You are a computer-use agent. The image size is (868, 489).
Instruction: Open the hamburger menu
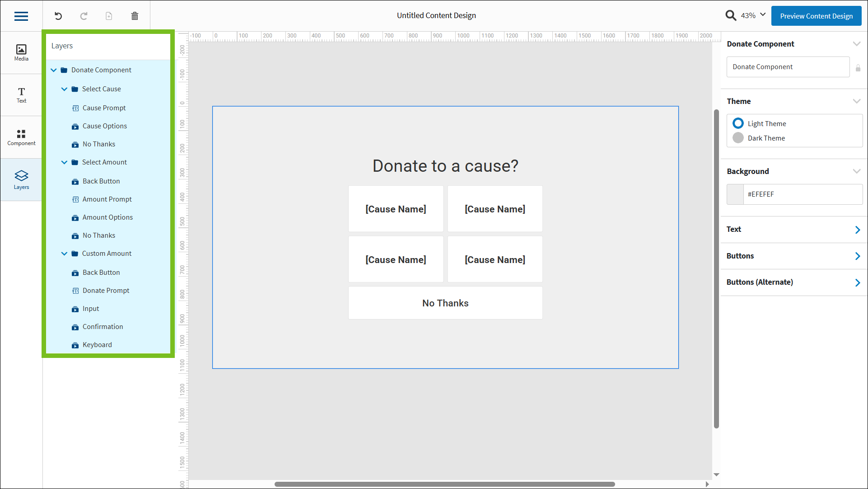[x=21, y=16]
